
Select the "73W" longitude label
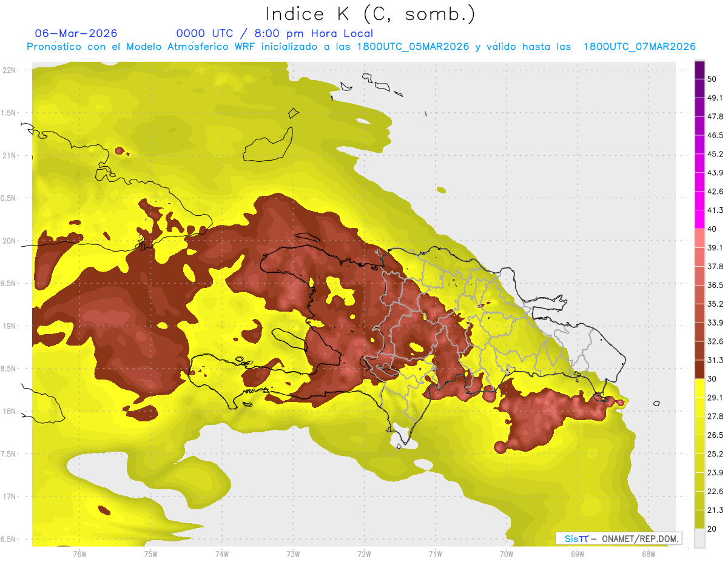[293, 554]
